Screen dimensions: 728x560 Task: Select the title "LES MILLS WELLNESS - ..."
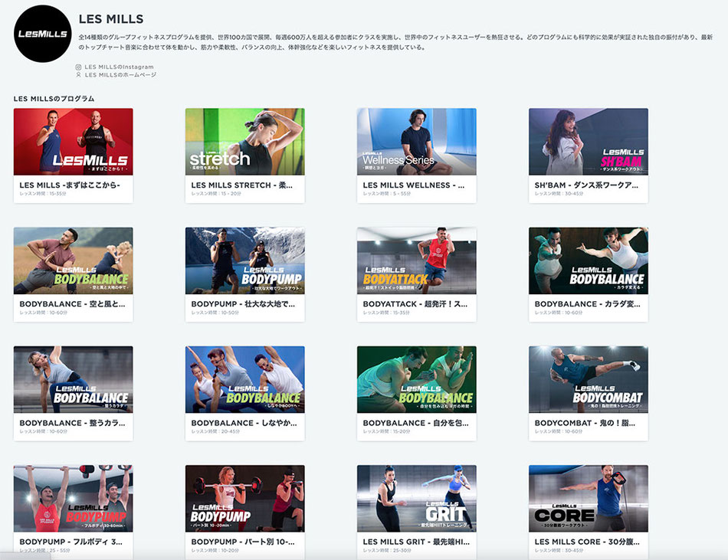414,185
